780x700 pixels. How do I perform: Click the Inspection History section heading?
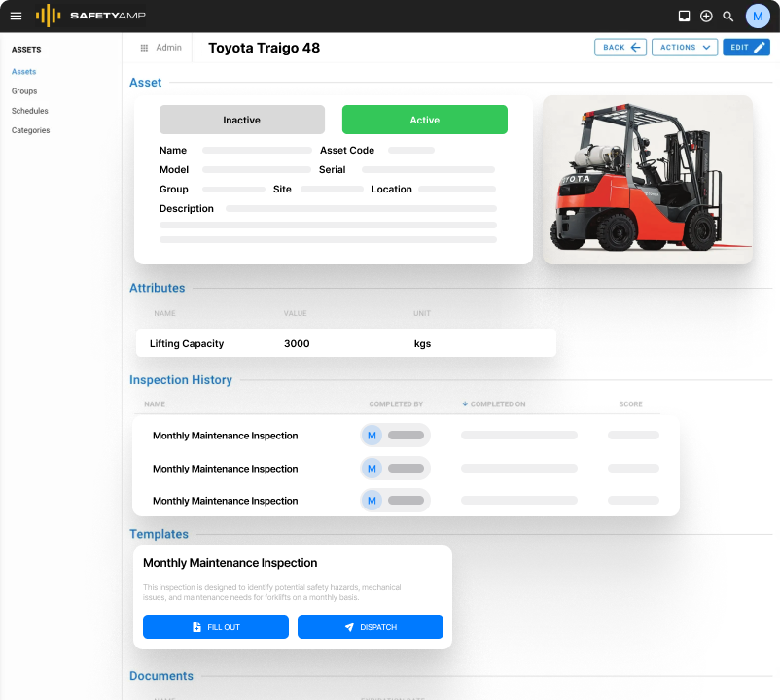[x=181, y=380]
